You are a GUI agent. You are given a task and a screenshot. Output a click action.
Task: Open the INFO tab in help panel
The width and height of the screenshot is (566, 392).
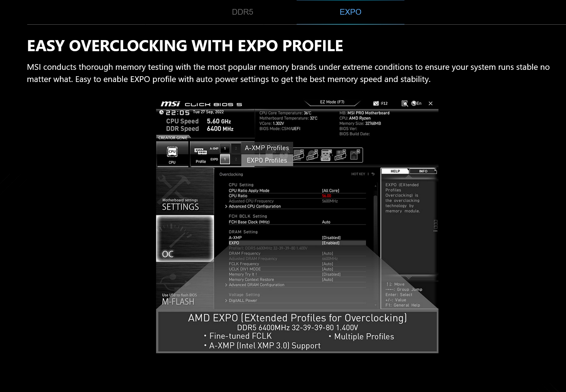[x=423, y=171]
